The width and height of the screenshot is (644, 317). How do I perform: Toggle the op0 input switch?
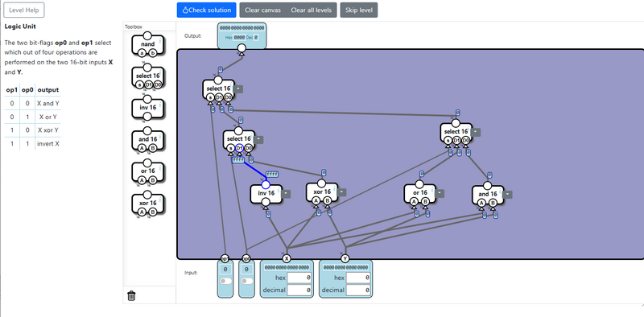[246, 282]
